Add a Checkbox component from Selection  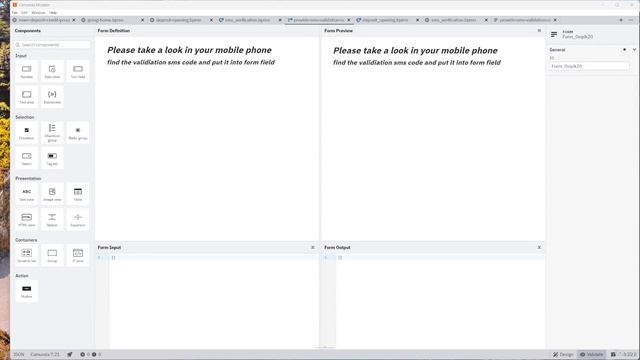pyautogui.click(x=27, y=133)
